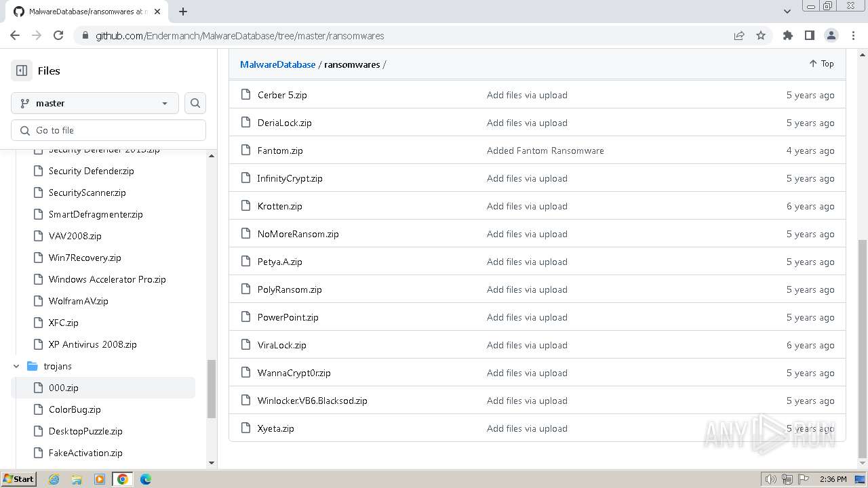Open PowerPoint.zip file
Screen dimensions: 868x488
coord(288,317)
